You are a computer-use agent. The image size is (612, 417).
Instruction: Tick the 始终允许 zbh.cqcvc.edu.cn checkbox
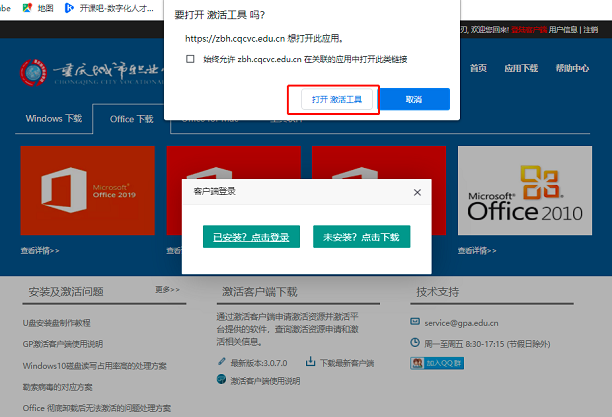click(x=190, y=59)
